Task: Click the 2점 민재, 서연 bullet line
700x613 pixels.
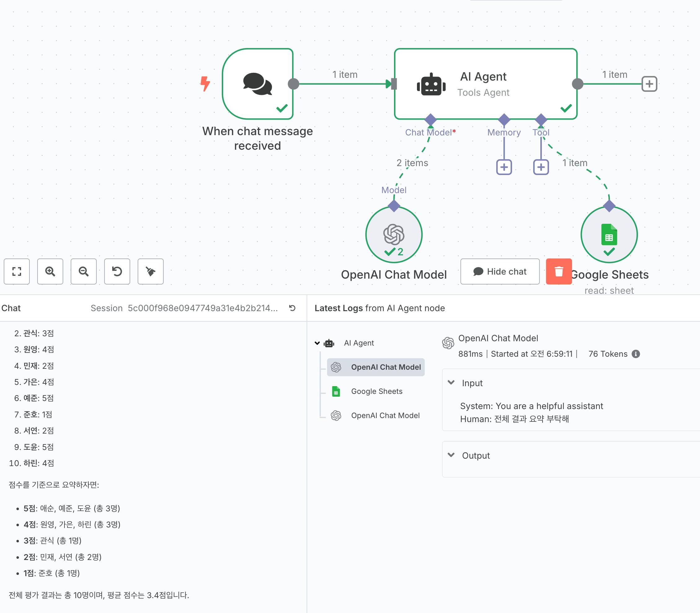Action: [x=62, y=557]
